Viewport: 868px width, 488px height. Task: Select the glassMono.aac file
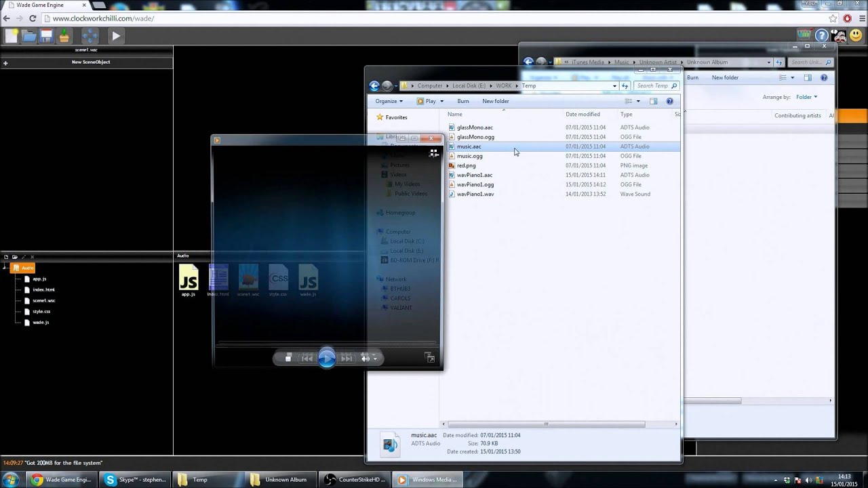pos(475,127)
